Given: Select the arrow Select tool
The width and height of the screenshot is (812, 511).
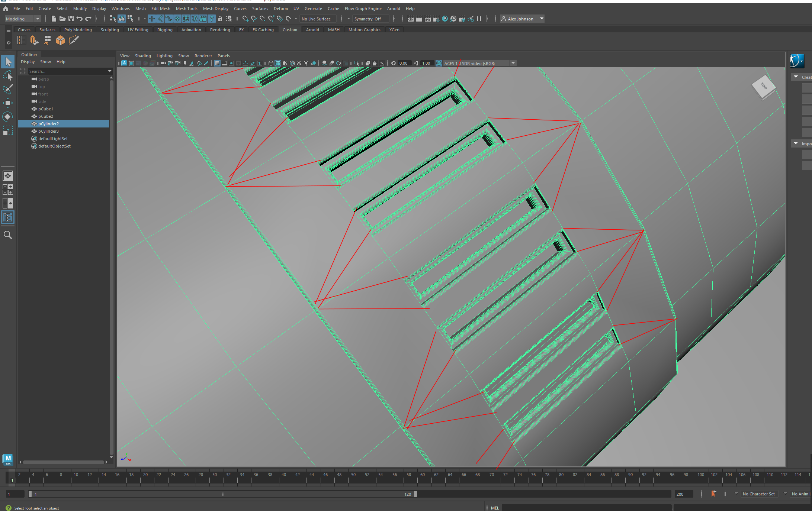Looking at the screenshot, I should [8, 62].
